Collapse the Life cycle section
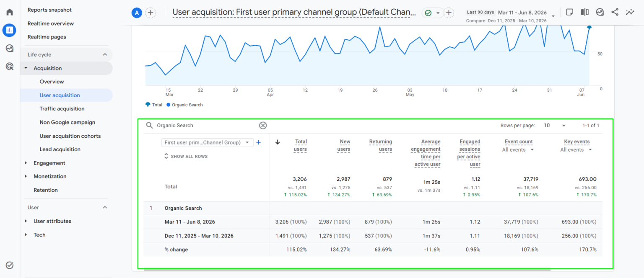Image resolution: width=644 pixels, height=278 pixels. point(105,54)
